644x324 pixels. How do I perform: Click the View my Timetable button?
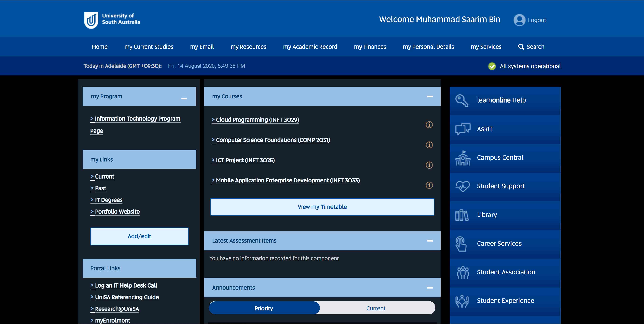[322, 207]
